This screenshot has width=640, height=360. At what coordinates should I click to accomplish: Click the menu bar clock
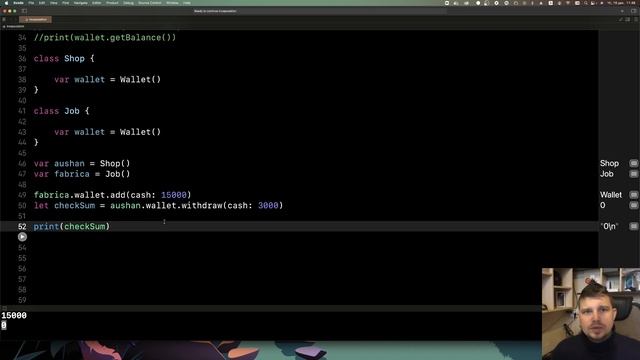(622, 3)
